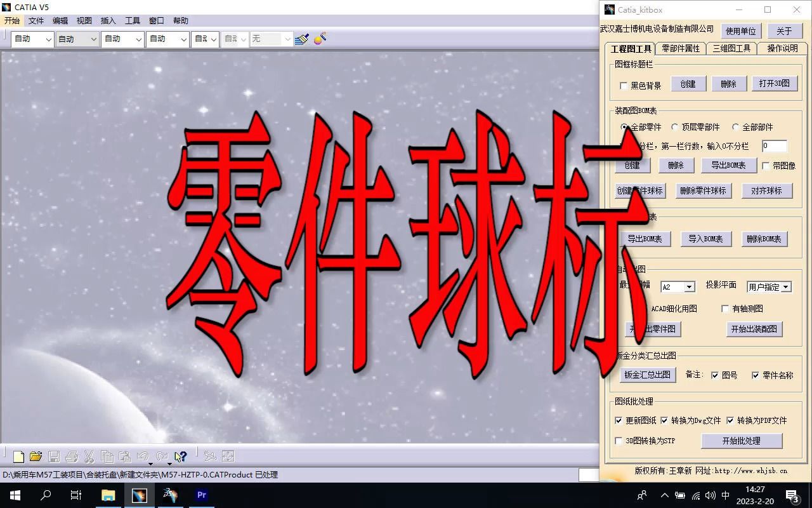Toggle the 转换为PDF文件 checkbox
Image resolution: width=812 pixels, height=508 pixels.
click(x=730, y=420)
